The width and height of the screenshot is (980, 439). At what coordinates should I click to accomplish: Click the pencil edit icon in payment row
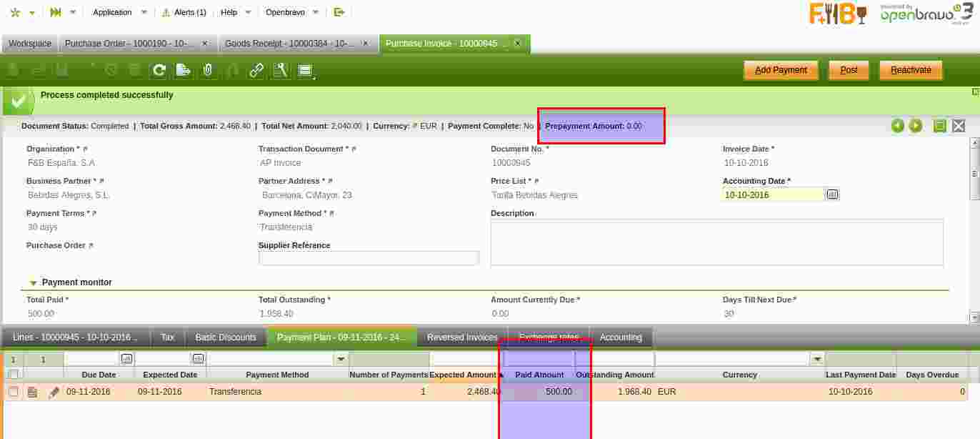click(x=54, y=392)
